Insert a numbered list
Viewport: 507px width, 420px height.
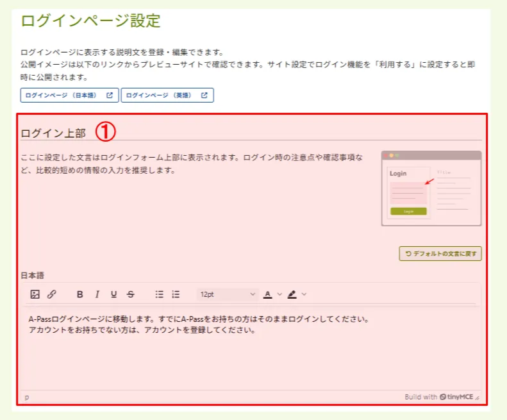tap(176, 294)
